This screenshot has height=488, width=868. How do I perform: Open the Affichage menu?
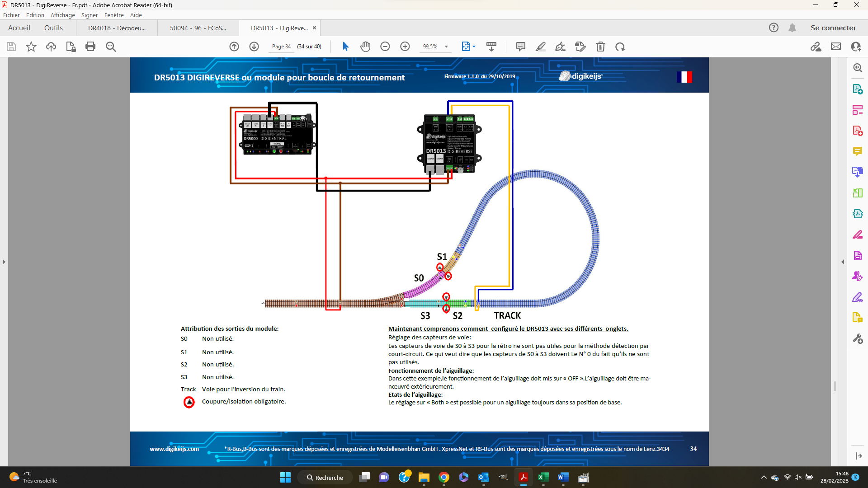63,15
